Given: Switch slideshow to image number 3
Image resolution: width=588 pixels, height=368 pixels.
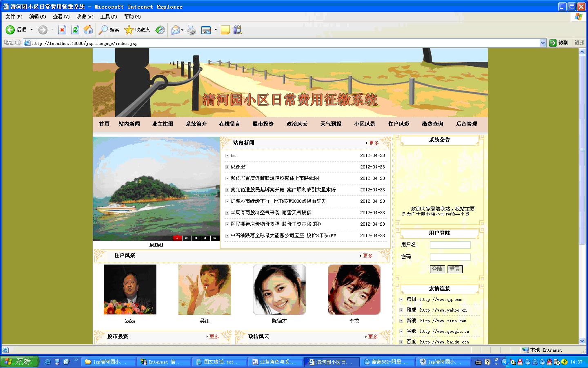Looking at the screenshot, I should [196, 238].
